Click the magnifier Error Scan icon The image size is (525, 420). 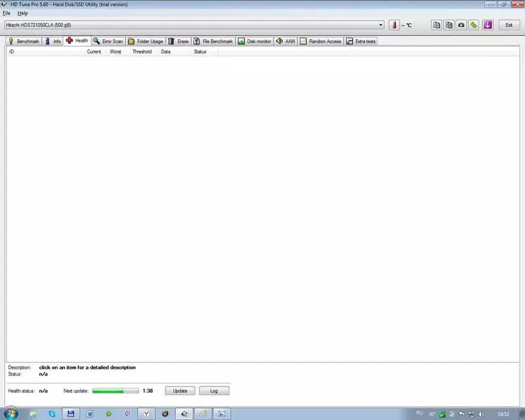coord(96,41)
